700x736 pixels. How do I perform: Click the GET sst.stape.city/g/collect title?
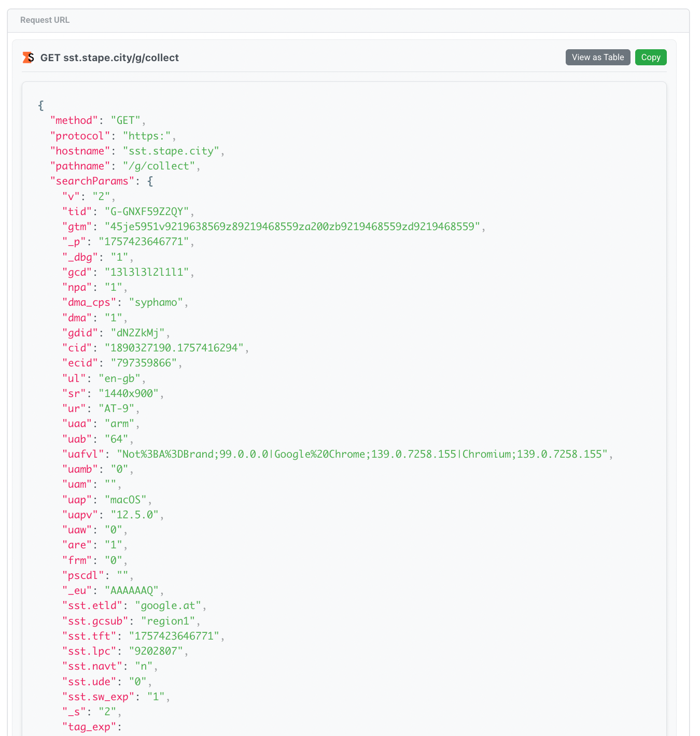click(x=109, y=58)
